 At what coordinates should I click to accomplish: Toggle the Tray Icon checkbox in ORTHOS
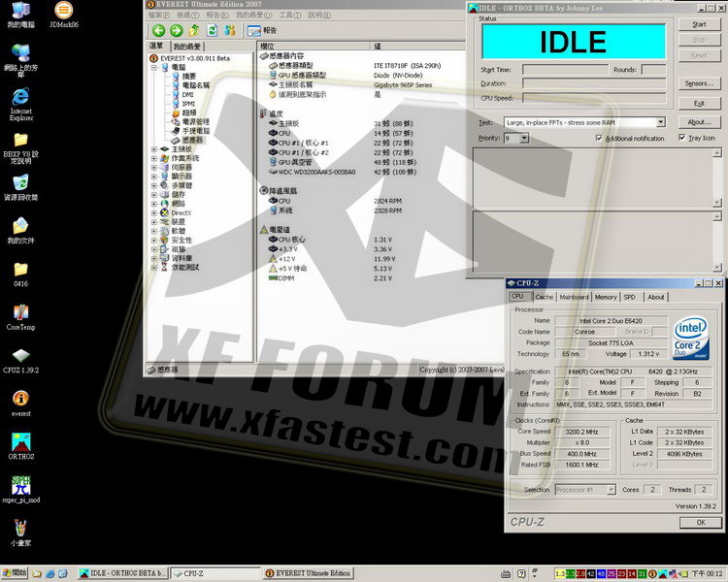[682, 138]
